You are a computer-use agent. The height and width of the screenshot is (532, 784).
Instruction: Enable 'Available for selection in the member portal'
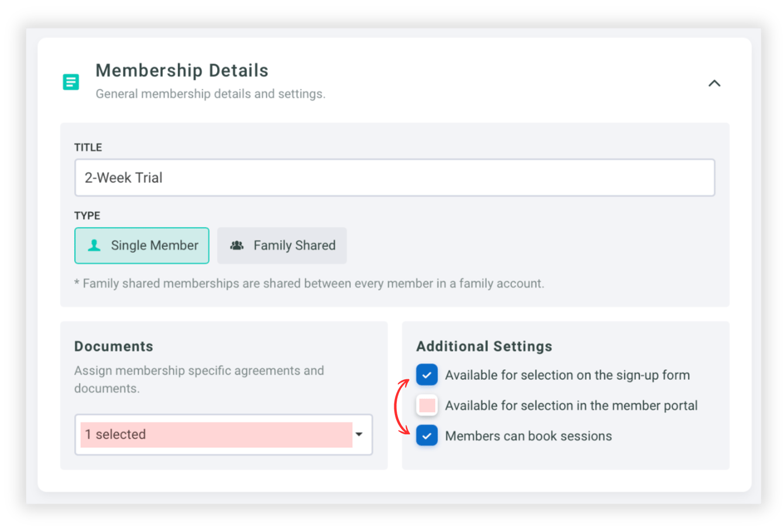pyautogui.click(x=427, y=405)
